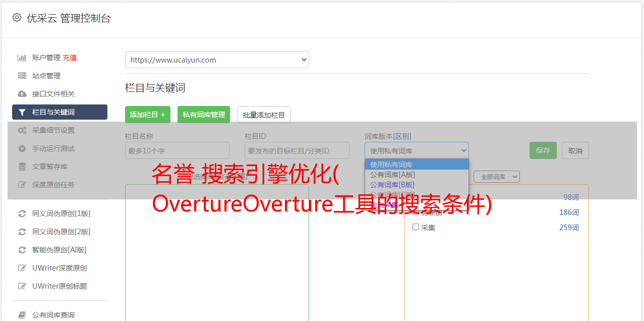Screen dimensions: 644x321
Task: Select the 使用私有词库 option in the list
Action: click(417, 165)
